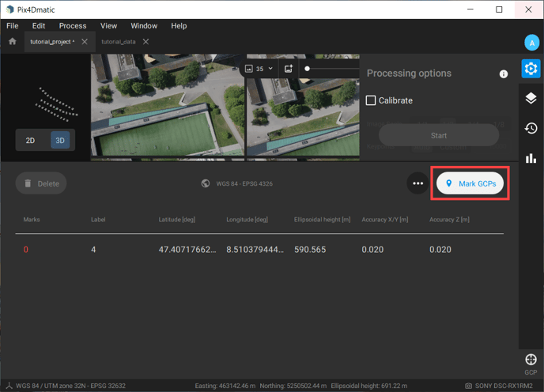Screen dimensions: 544x392
Task: Switch to the tutorial_data tab
Action: click(119, 42)
